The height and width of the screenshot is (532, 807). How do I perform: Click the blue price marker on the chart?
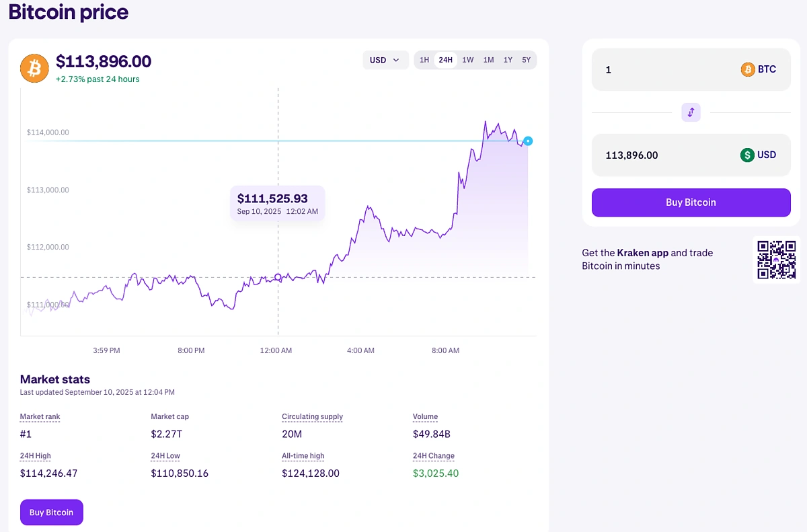(x=527, y=141)
